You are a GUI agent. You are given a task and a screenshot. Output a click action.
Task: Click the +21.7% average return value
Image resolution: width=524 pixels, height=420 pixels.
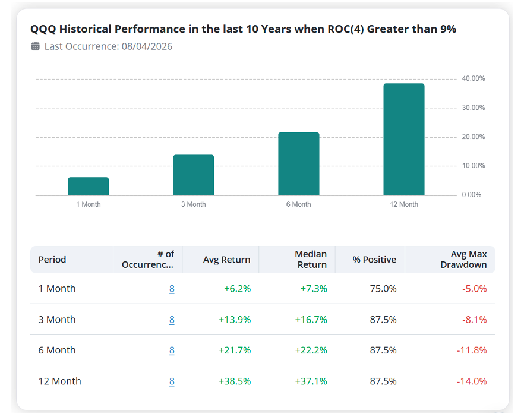tap(235, 350)
